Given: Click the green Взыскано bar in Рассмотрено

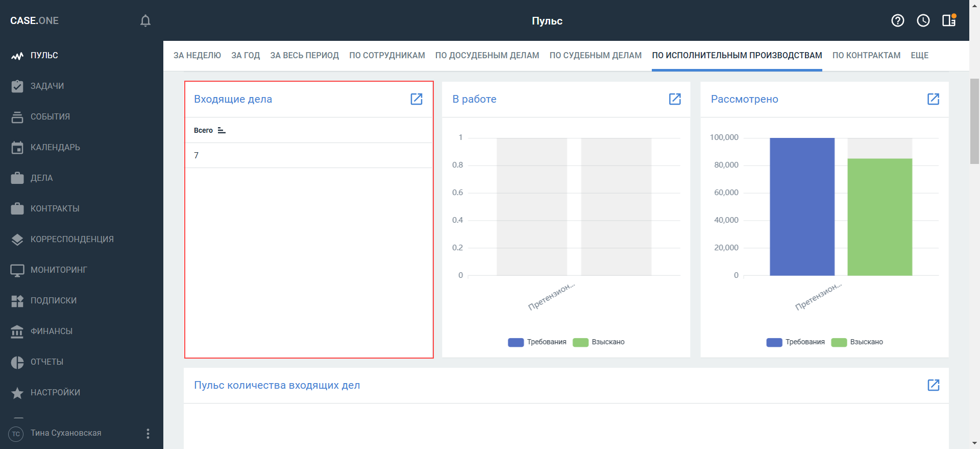Looking at the screenshot, I should (x=879, y=217).
